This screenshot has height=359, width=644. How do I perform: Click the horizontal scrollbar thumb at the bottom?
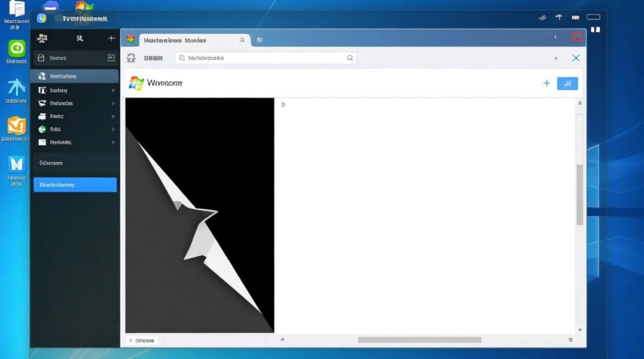click(419, 340)
